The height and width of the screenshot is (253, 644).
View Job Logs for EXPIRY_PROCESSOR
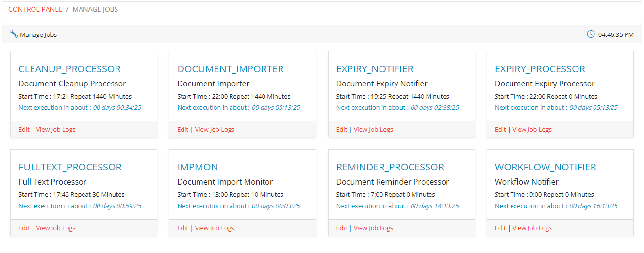click(x=532, y=129)
